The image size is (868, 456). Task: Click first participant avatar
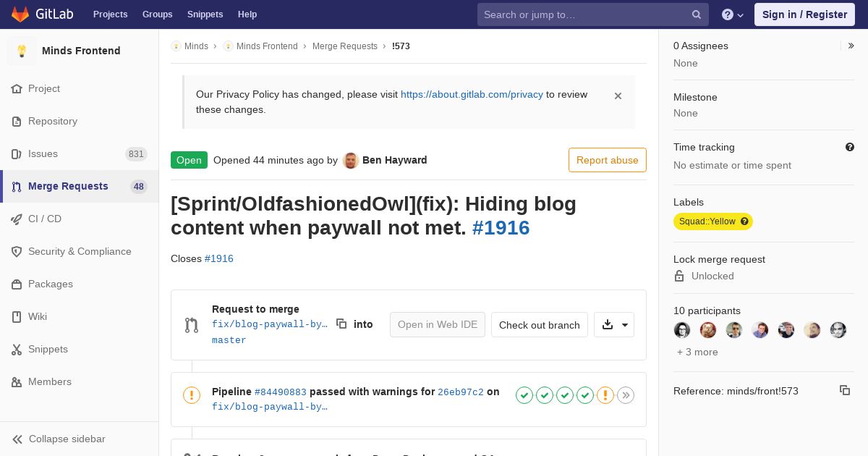pyautogui.click(x=682, y=330)
